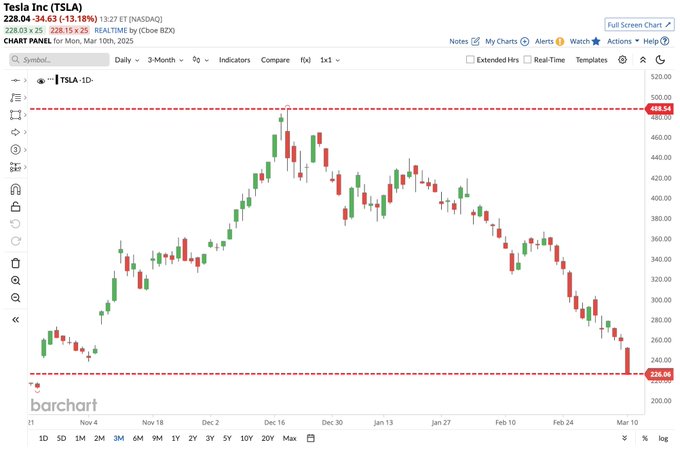Toggle TSLA series visibility eye icon

tap(41, 81)
